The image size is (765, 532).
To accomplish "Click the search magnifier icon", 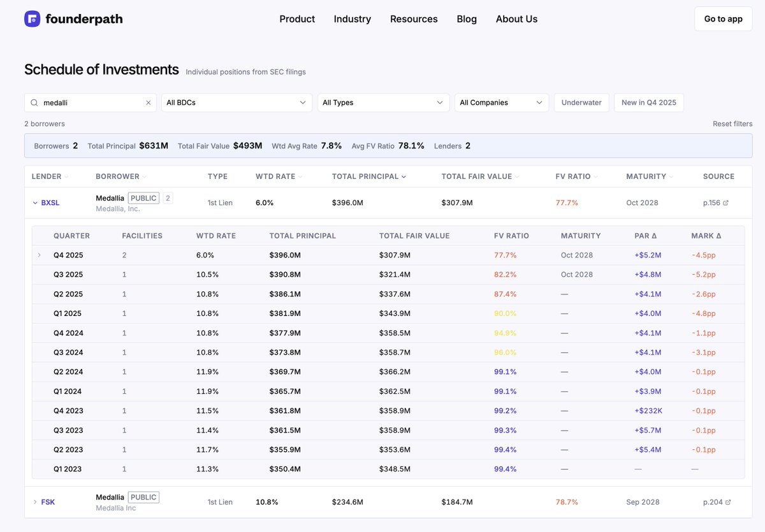I will 34,103.
